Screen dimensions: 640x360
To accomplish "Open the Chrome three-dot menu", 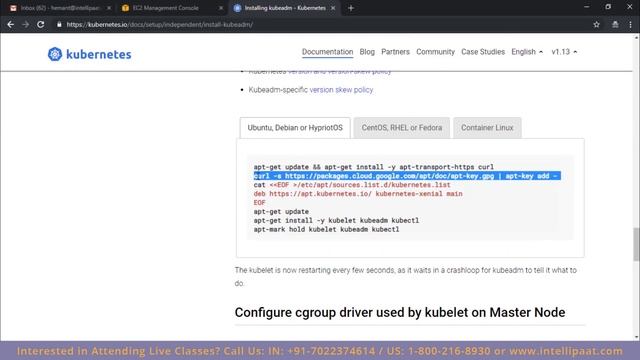I will click(630, 24).
